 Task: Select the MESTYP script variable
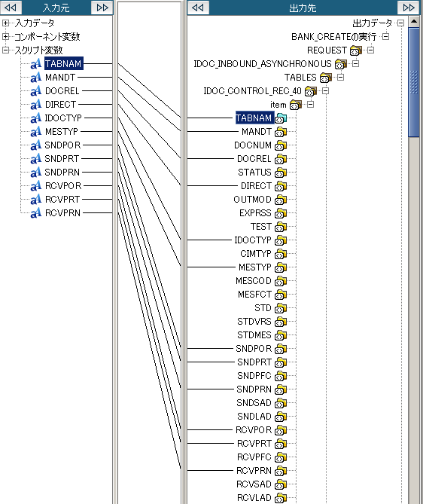62,132
